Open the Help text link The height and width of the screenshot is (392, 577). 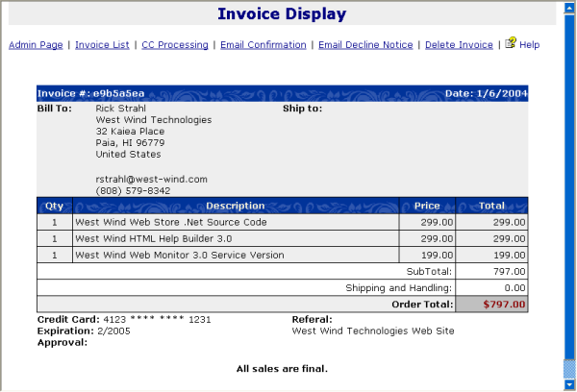pyautogui.click(x=530, y=45)
